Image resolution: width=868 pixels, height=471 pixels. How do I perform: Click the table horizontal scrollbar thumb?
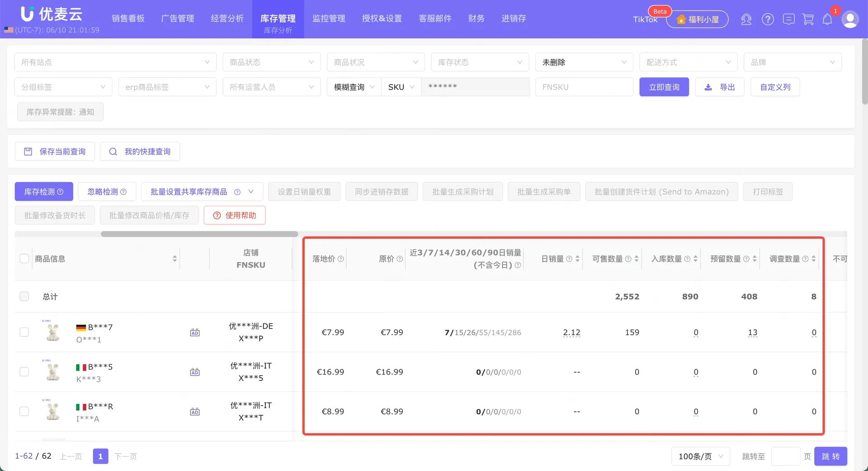199,234
